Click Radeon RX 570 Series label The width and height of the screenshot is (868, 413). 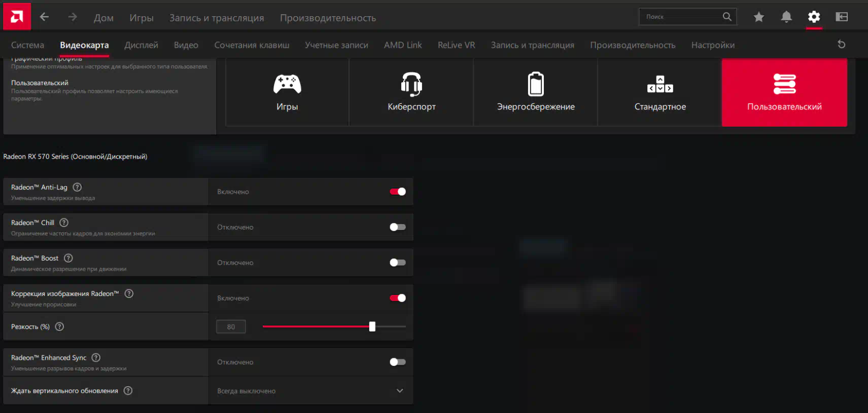click(75, 157)
